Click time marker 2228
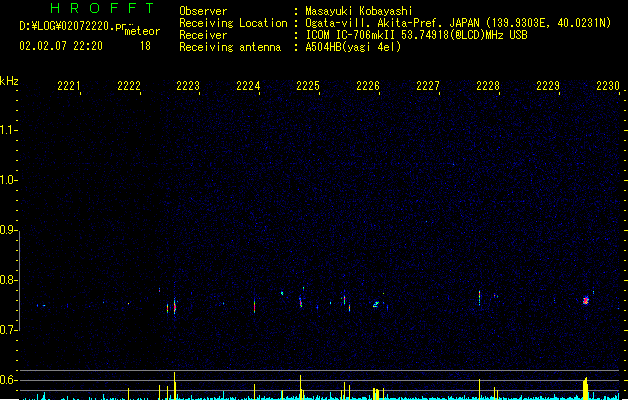629x400 pixels. pyautogui.click(x=488, y=86)
